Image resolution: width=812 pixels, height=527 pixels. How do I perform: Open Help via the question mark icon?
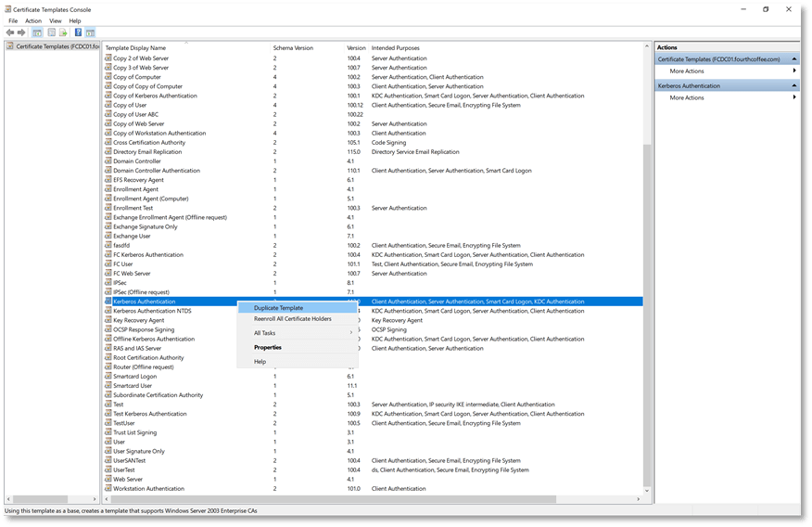pyautogui.click(x=78, y=32)
